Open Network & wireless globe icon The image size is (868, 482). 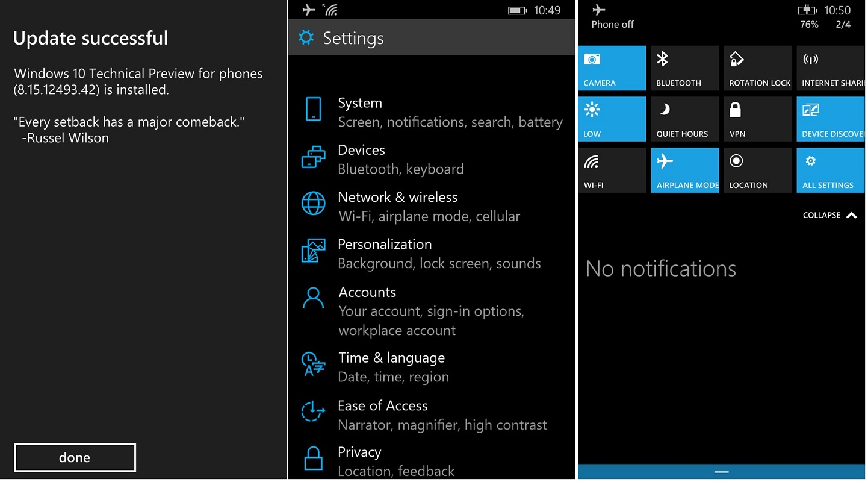point(314,204)
